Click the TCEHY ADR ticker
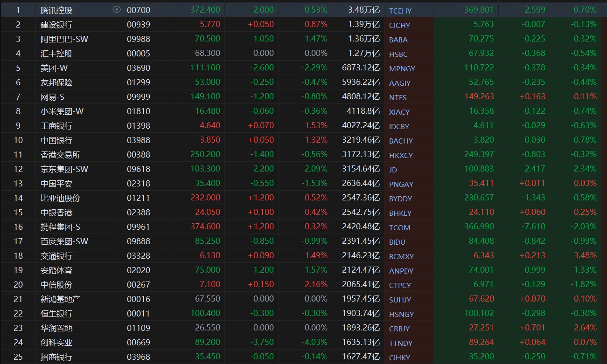The width and height of the screenshot is (607, 364). click(400, 11)
